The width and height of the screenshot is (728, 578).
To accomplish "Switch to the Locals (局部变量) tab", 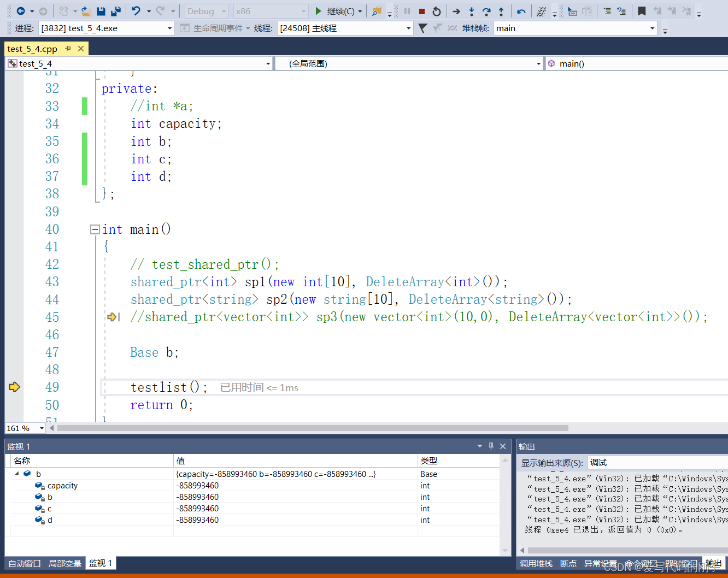I will pos(65,563).
